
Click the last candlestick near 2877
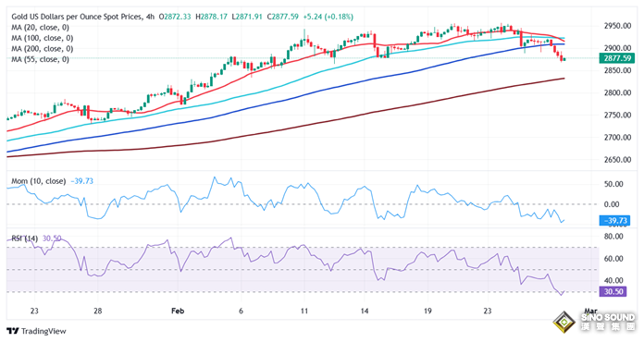(564, 59)
